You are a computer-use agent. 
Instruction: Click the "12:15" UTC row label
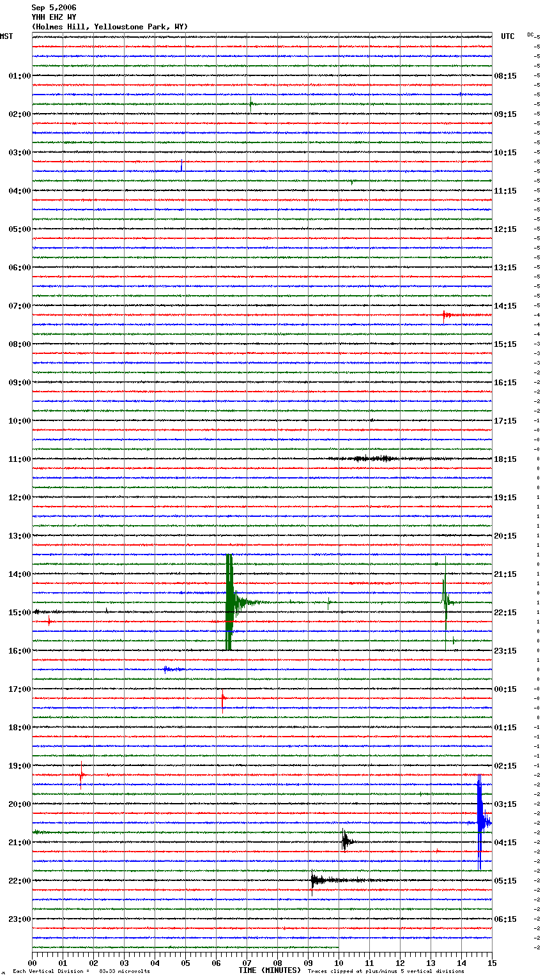pyautogui.click(x=505, y=229)
